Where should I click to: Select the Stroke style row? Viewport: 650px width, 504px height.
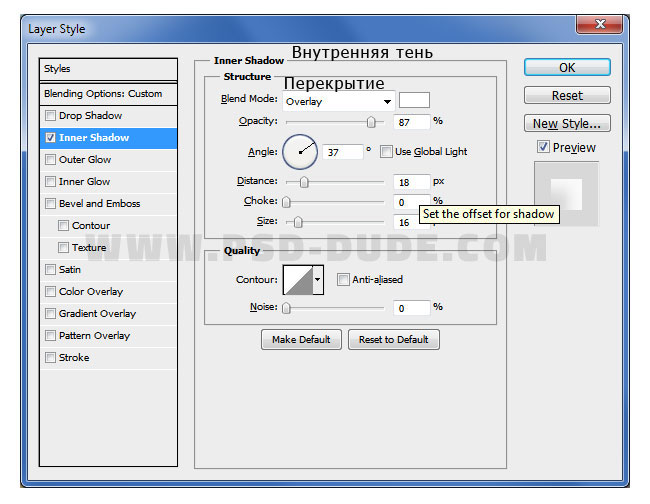point(108,357)
